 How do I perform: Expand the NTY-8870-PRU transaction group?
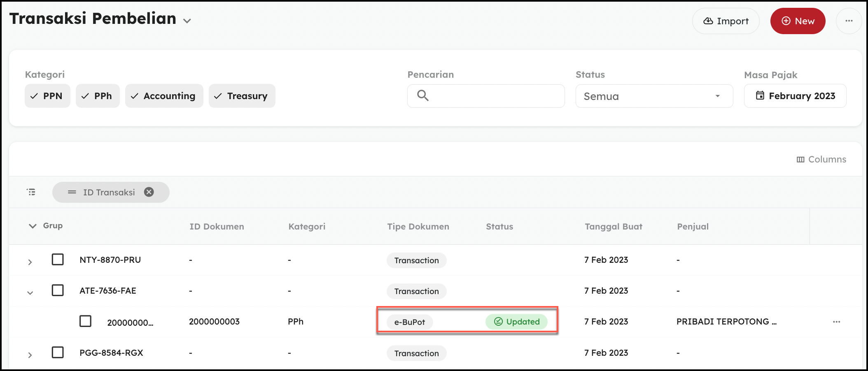point(30,262)
